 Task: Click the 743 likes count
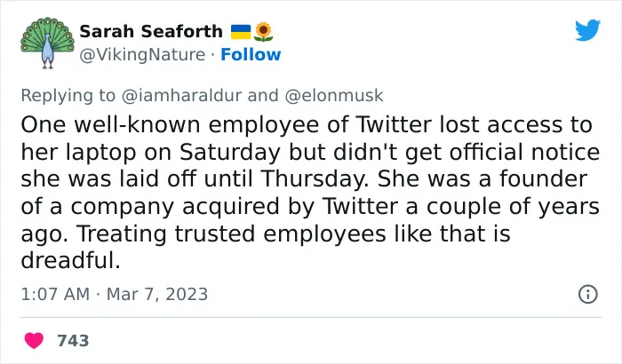point(73,341)
